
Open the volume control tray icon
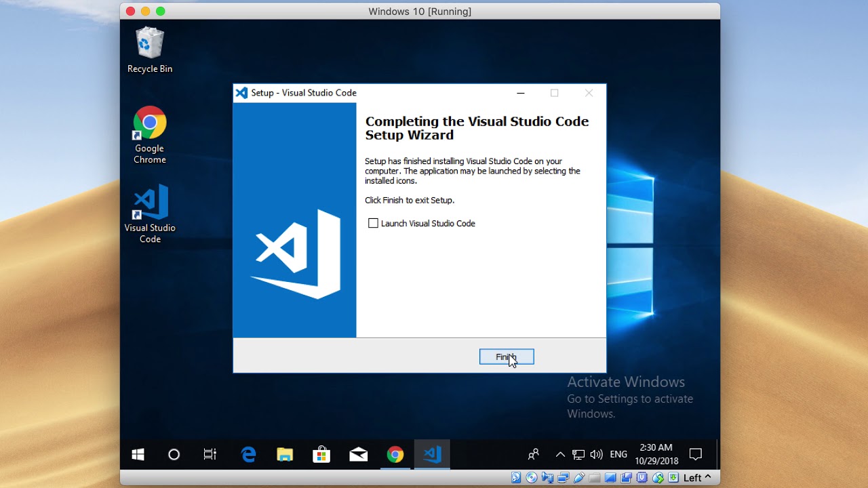pyautogui.click(x=597, y=455)
